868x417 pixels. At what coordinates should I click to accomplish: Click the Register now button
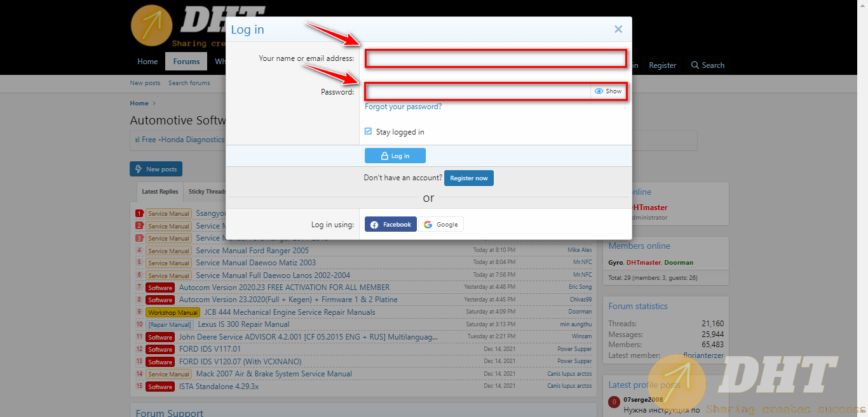(468, 178)
